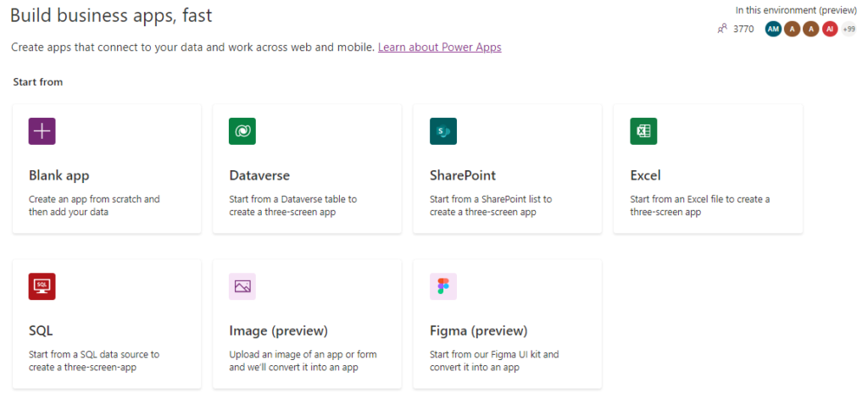Click the 'Start from' section heading
The width and height of the screenshot is (868, 399).
[37, 82]
